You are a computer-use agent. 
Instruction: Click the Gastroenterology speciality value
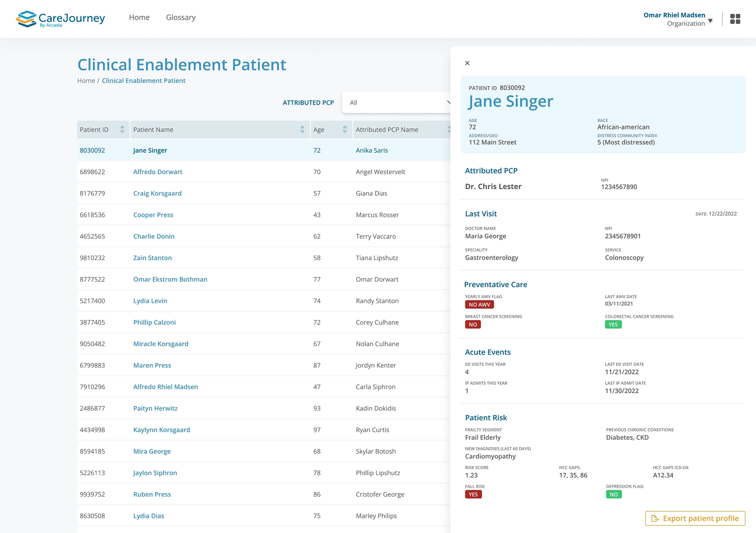(491, 258)
